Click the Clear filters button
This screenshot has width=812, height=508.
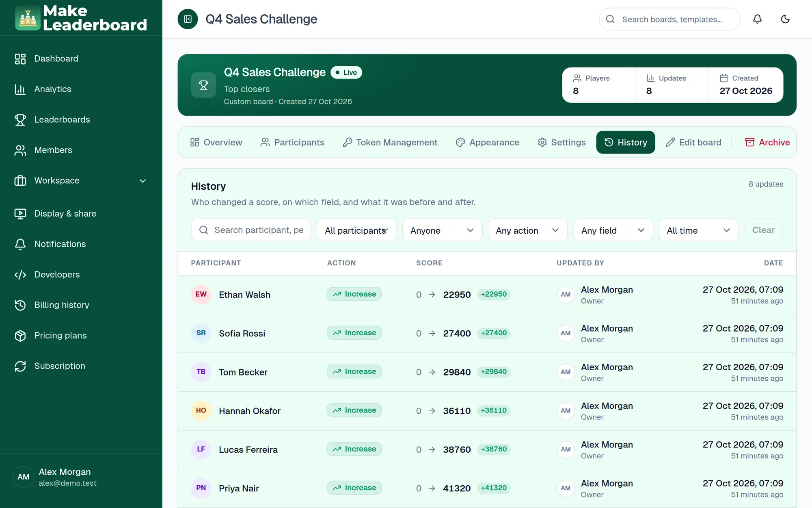(763, 230)
